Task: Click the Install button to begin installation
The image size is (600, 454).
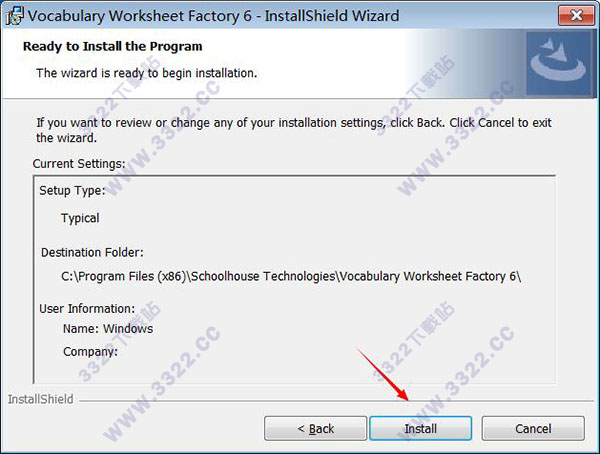Action: click(x=420, y=428)
